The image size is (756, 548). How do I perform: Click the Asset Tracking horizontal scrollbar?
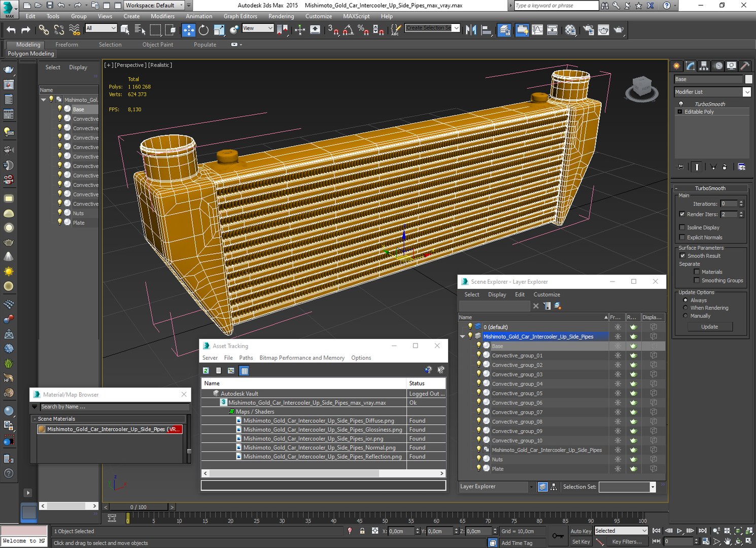click(323, 473)
